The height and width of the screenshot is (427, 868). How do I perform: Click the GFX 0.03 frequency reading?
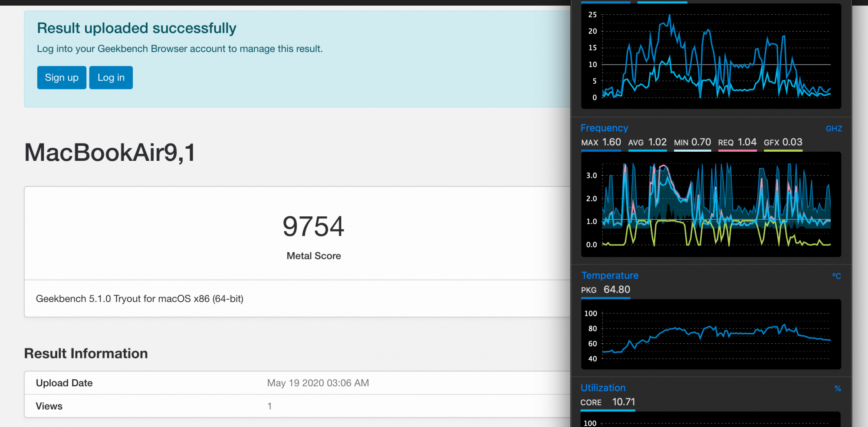click(783, 142)
